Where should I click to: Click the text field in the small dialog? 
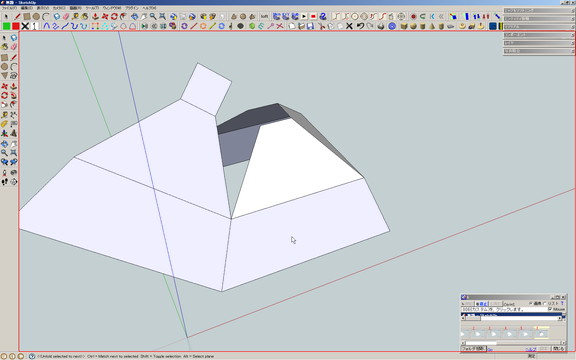click(504, 309)
